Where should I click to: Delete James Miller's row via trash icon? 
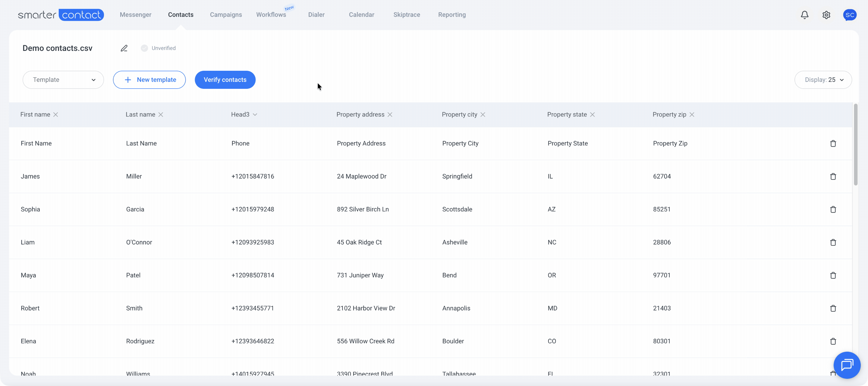click(x=833, y=176)
